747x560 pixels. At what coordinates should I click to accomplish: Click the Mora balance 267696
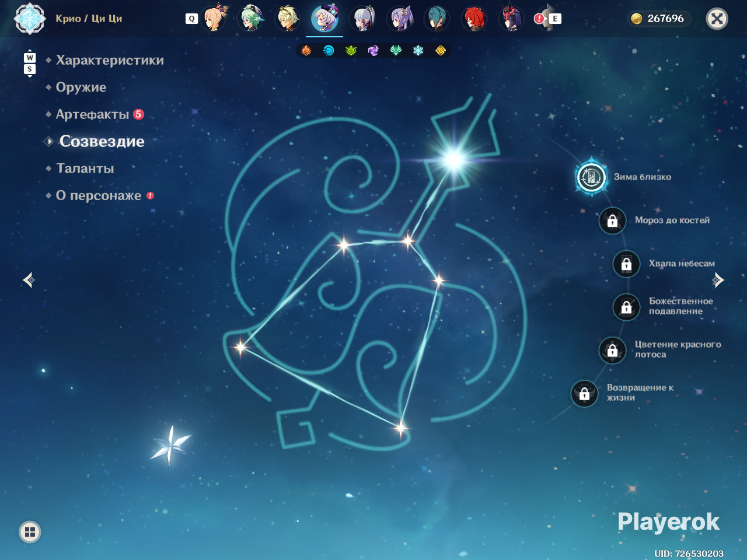click(x=659, y=19)
